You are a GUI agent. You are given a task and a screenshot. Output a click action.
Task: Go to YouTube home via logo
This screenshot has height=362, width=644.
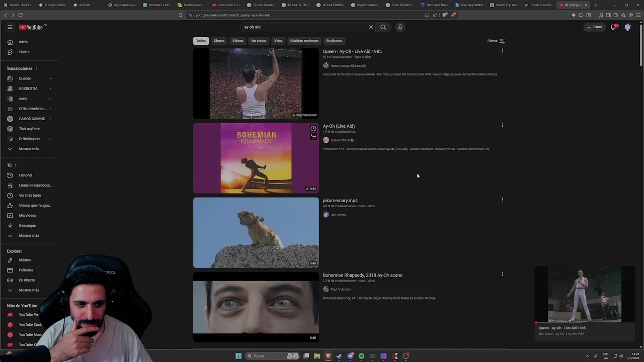(31, 27)
